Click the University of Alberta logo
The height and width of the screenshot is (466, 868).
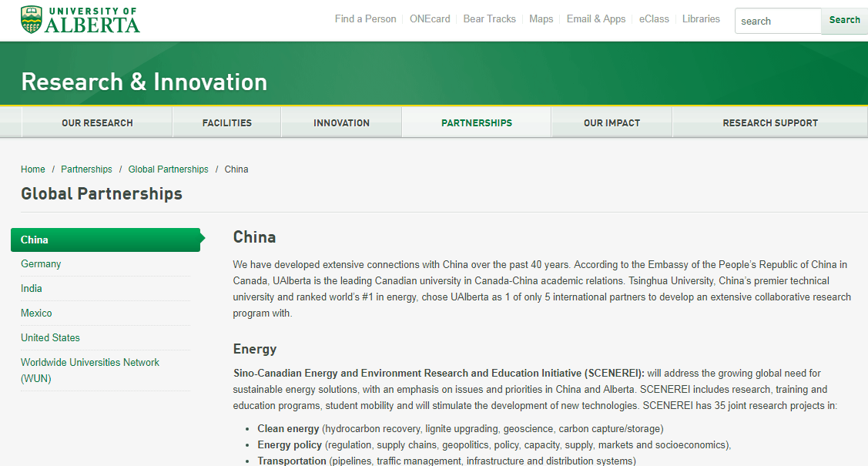(80, 20)
